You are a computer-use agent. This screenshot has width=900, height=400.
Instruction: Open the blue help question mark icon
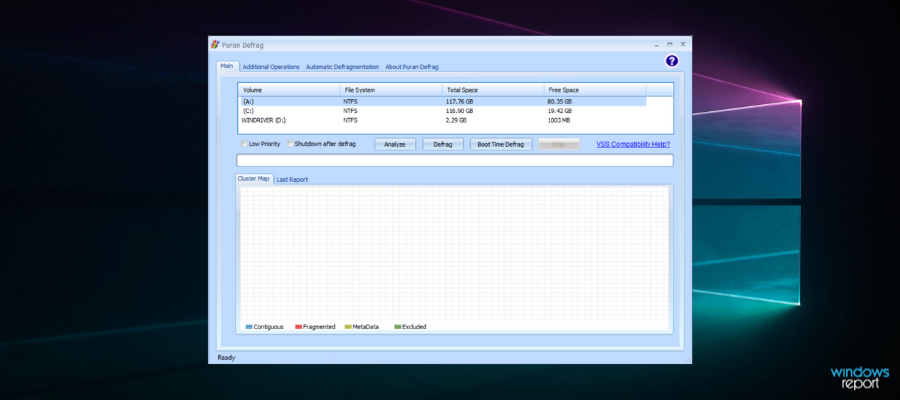(x=672, y=61)
